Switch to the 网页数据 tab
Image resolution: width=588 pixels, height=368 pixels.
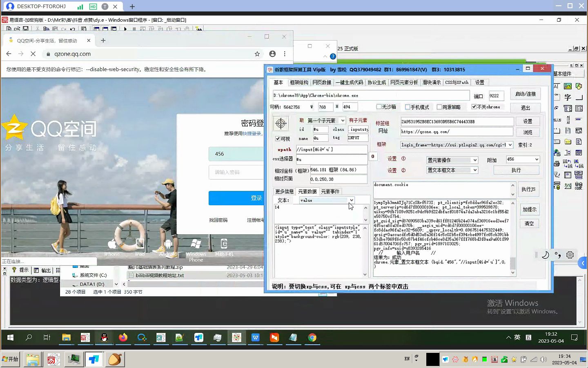(322, 83)
